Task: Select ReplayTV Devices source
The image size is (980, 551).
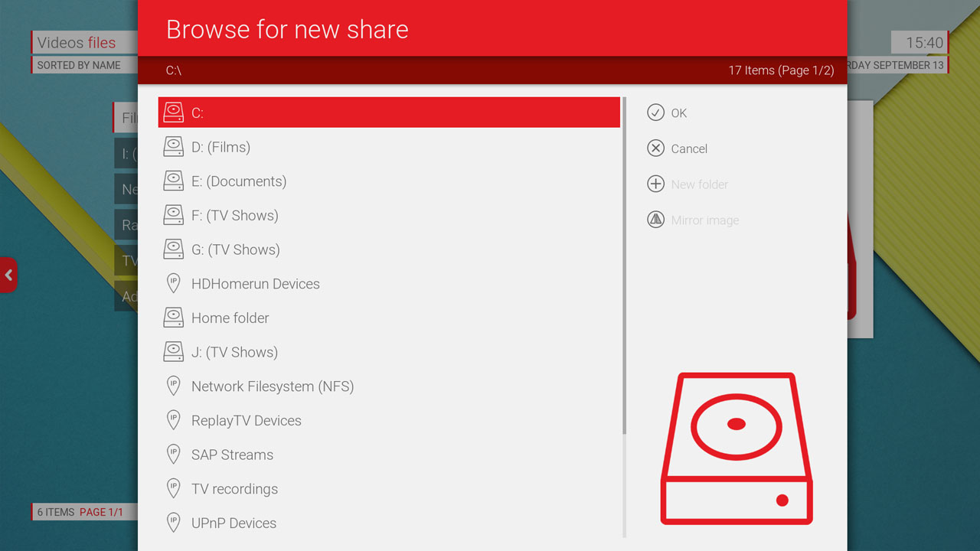Action: pyautogui.click(x=246, y=421)
